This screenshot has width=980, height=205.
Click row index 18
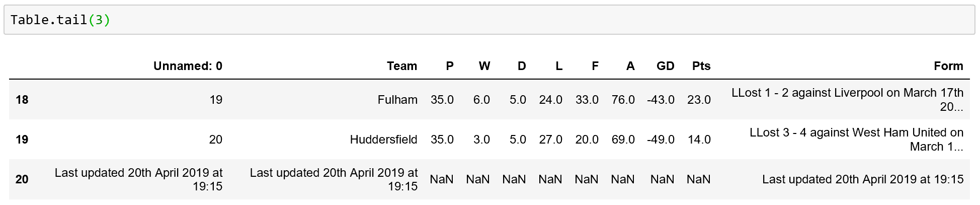pyautogui.click(x=22, y=100)
